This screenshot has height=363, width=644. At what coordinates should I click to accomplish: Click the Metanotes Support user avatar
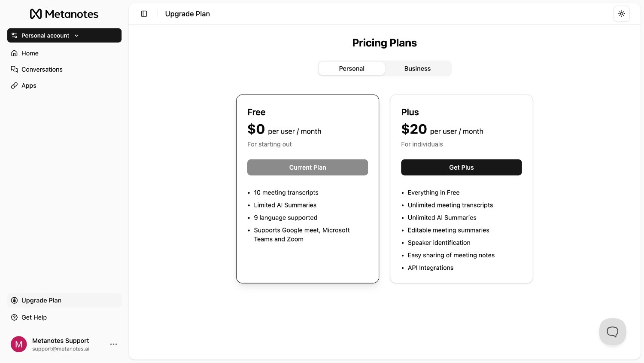click(x=19, y=344)
